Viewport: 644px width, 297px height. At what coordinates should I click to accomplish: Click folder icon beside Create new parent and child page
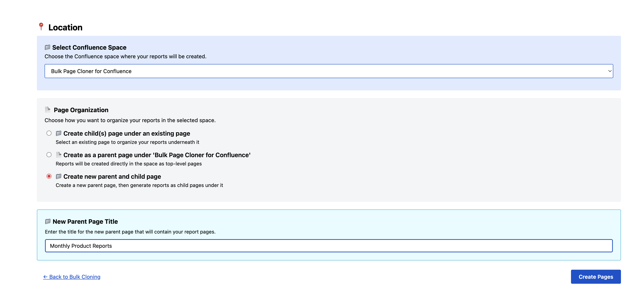coord(59,176)
